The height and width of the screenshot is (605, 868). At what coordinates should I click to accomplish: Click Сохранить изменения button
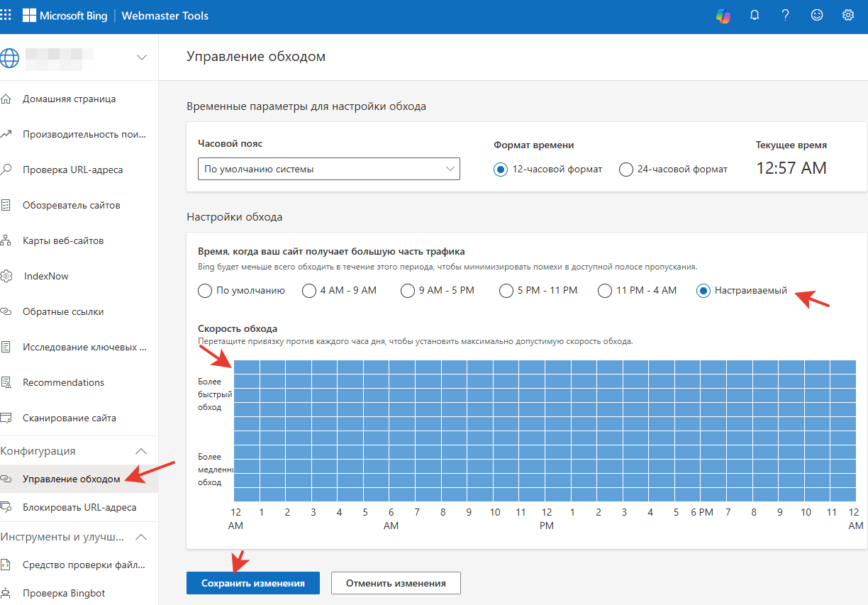pyautogui.click(x=252, y=583)
